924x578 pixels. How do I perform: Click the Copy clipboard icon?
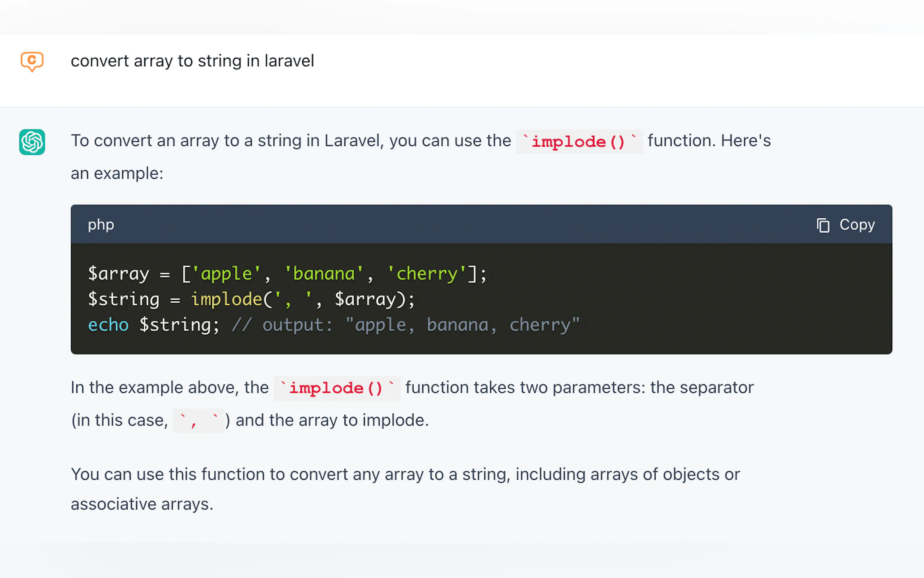[x=823, y=225]
